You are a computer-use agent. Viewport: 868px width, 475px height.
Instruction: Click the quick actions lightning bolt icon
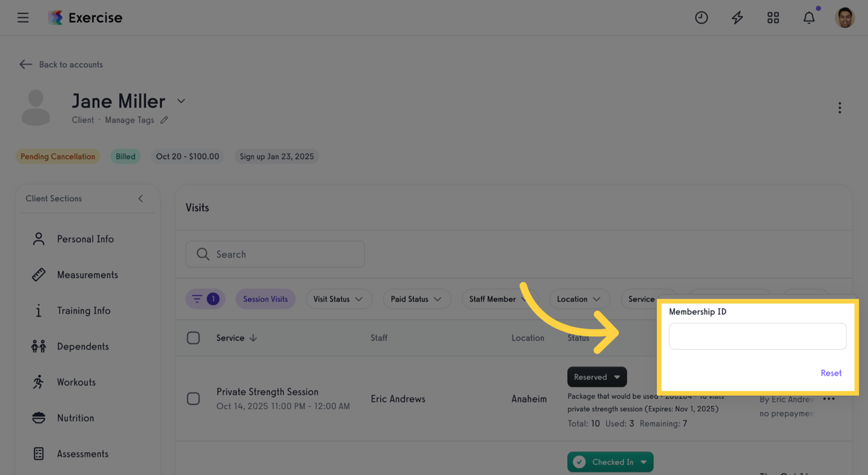click(737, 17)
